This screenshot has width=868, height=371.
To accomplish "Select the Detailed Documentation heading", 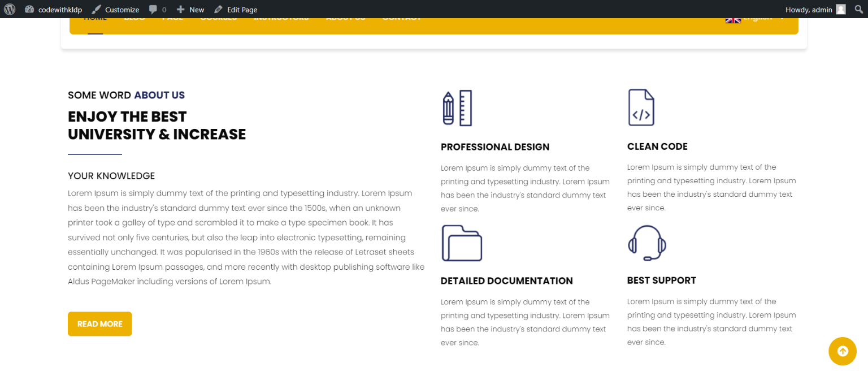I will [506, 281].
